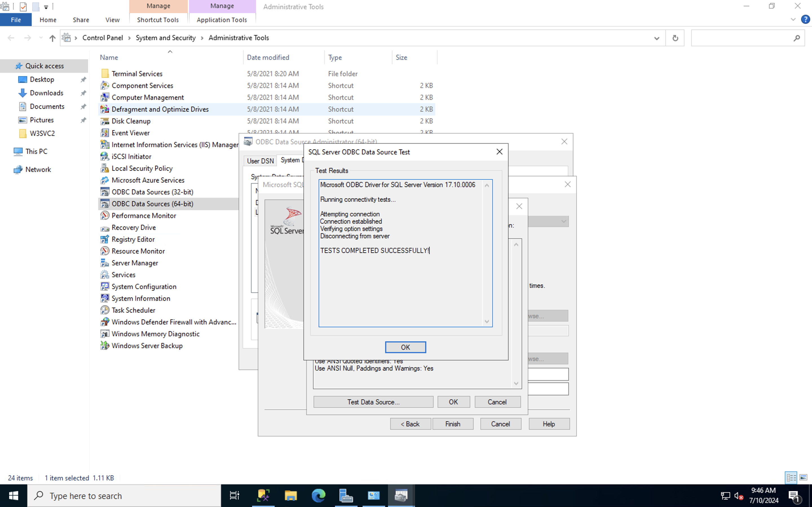Unpin Downloads from Quick access
812x507 pixels.
click(x=83, y=93)
